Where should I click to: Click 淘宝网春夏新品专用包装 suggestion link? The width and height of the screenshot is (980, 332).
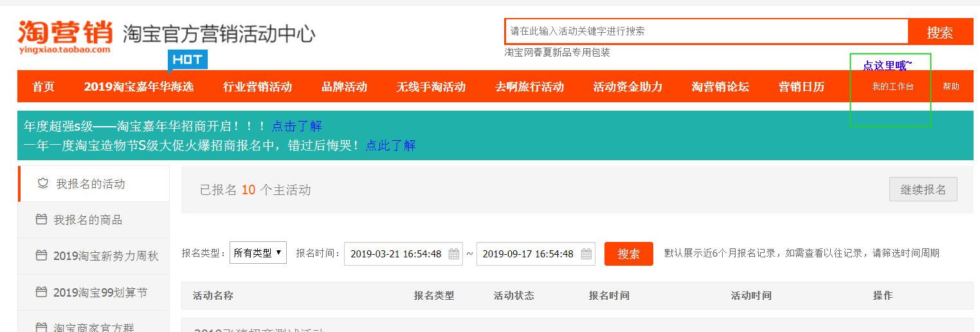click(557, 52)
